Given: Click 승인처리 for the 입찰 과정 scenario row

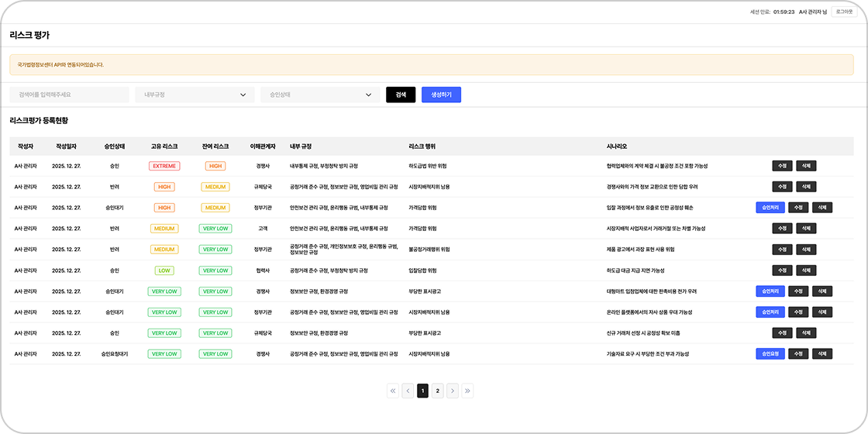Looking at the screenshot, I should (x=770, y=208).
